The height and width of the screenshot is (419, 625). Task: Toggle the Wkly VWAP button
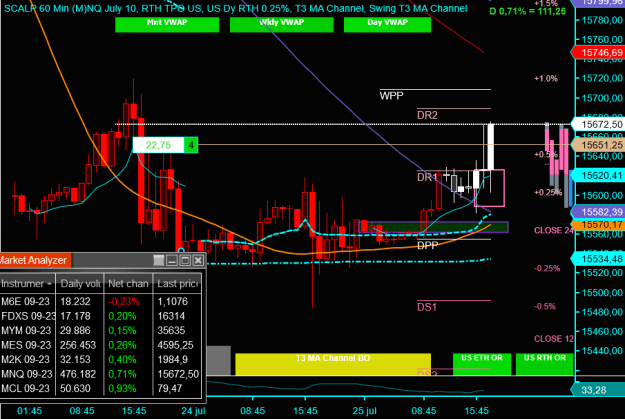tap(281, 25)
